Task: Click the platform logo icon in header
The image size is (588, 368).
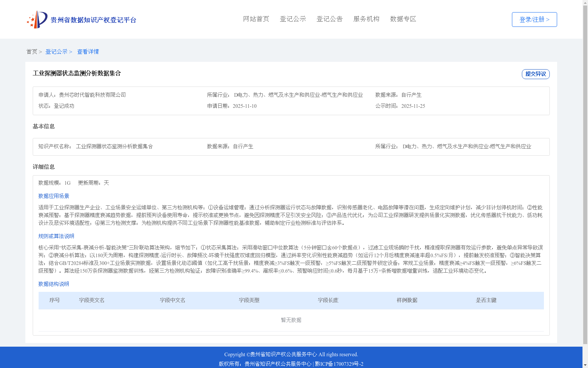Action: [x=37, y=20]
